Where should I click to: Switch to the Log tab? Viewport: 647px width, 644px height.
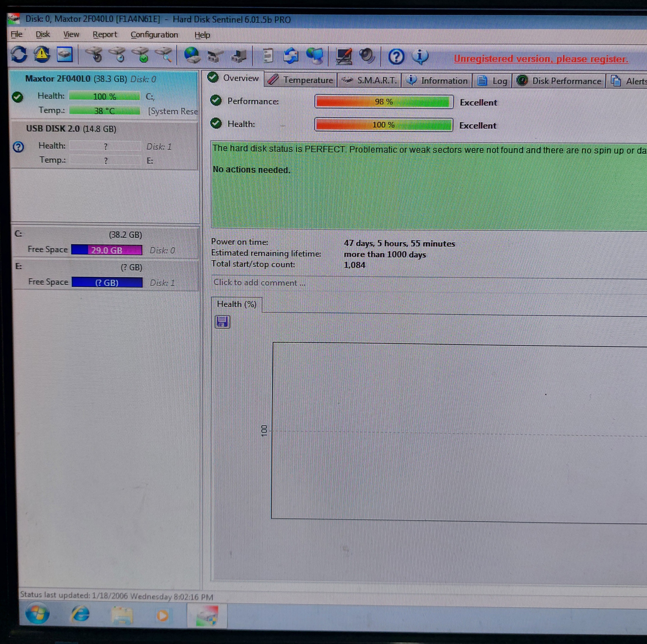click(492, 81)
